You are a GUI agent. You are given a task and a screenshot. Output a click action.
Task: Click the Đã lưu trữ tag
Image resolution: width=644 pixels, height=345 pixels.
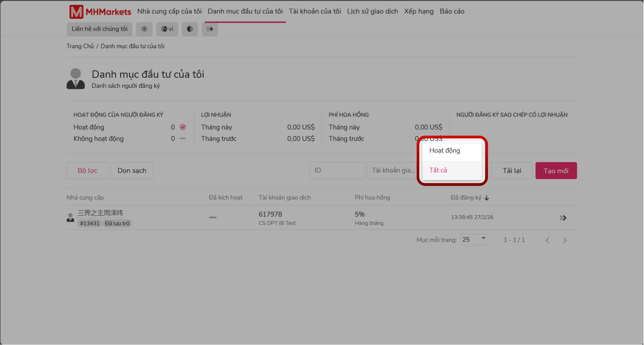117,223
